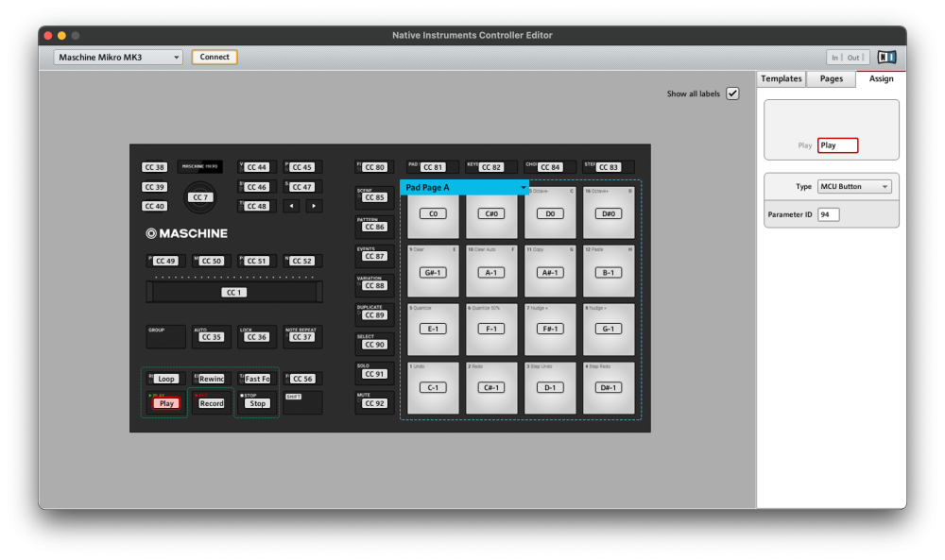
Task: Select the Stop transport button
Action: (257, 403)
